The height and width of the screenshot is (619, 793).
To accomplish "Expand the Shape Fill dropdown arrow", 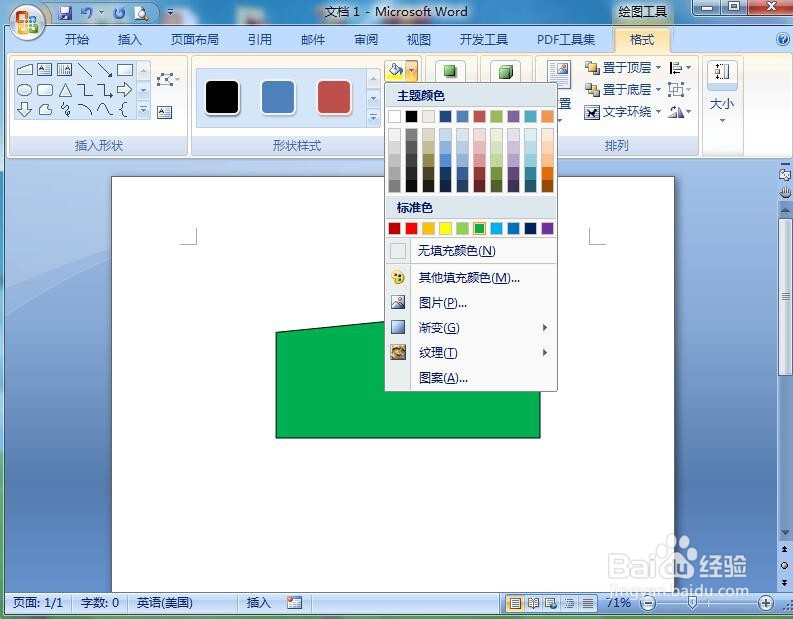I will (x=412, y=71).
